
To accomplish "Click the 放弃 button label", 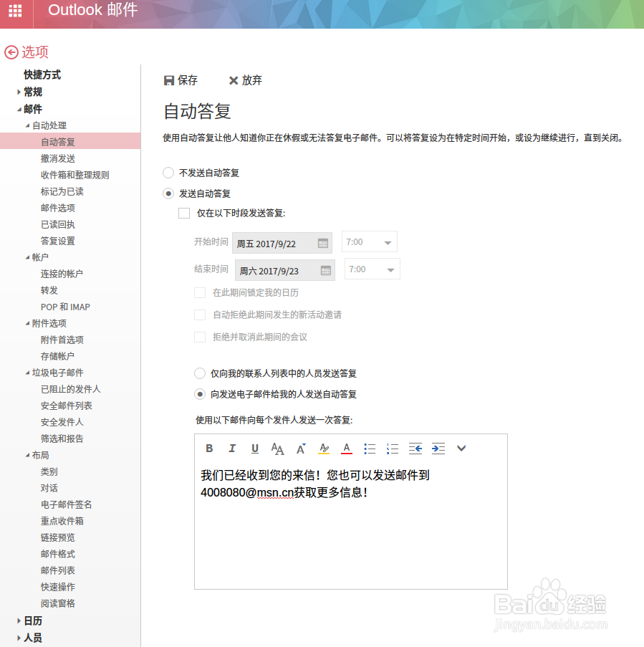I will pos(251,80).
